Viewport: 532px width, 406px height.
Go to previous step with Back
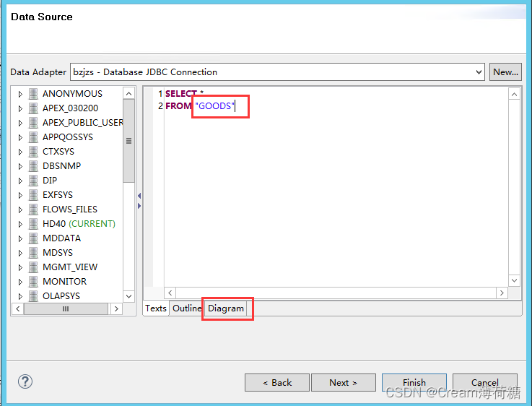pyautogui.click(x=277, y=383)
